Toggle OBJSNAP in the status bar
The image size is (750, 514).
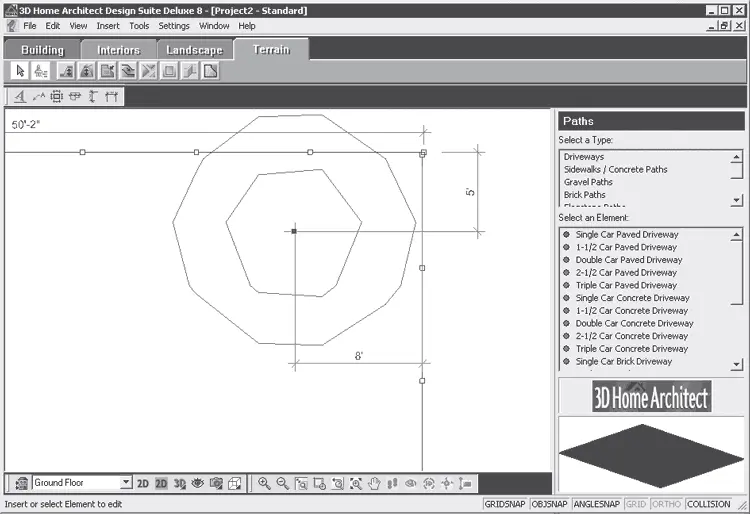coord(549,505)
